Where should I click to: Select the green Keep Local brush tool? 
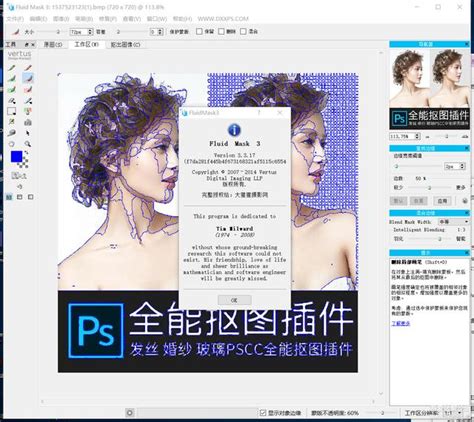tap(12, 68)
